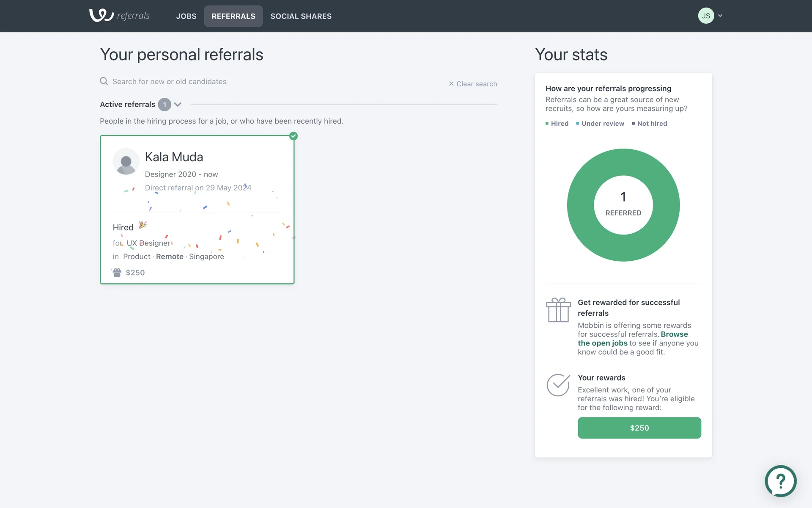
Task: Go to the JOBS tab
Action: click(x=186, y=16)
